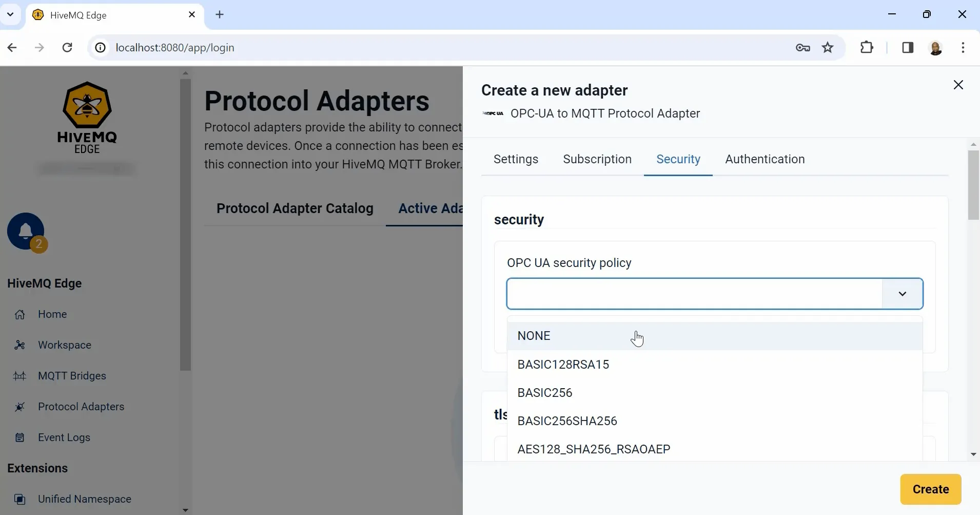Navigate to MQTT Bridges in sidebar
980x515 pixels.
click(72, 376)
